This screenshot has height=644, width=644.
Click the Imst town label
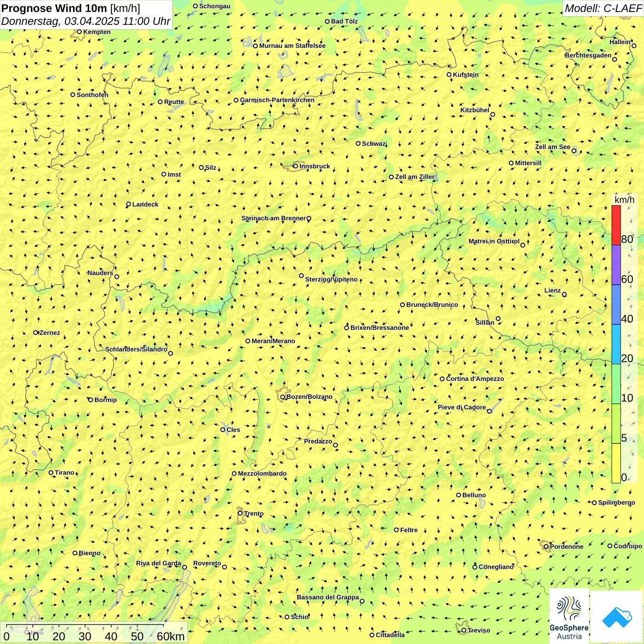tap(174, 174)
